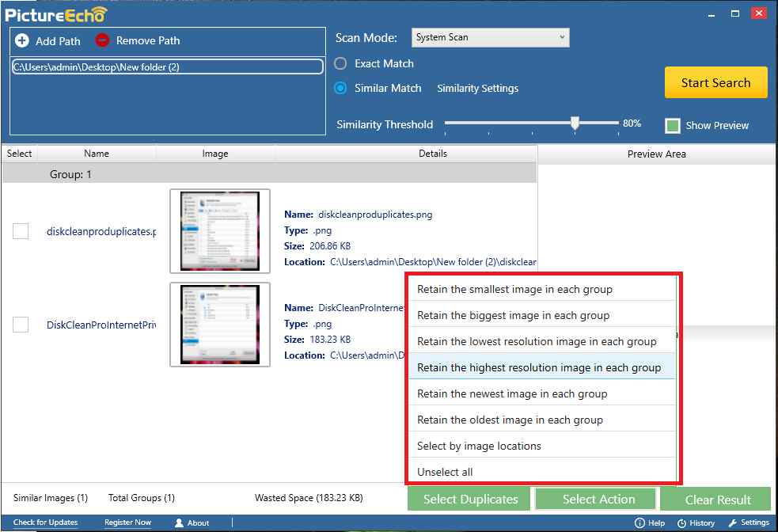
Task: Choose Retain the biggest image in each group
Action: 542,315
